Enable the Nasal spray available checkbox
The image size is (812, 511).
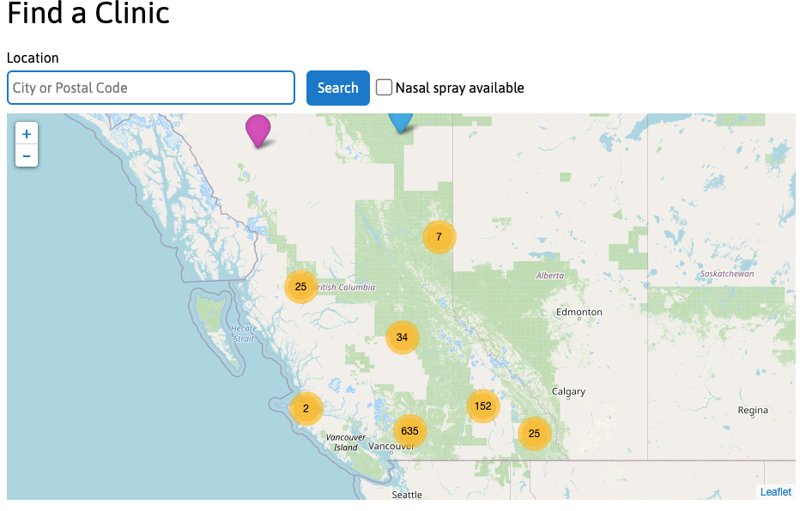pos(384,87)
